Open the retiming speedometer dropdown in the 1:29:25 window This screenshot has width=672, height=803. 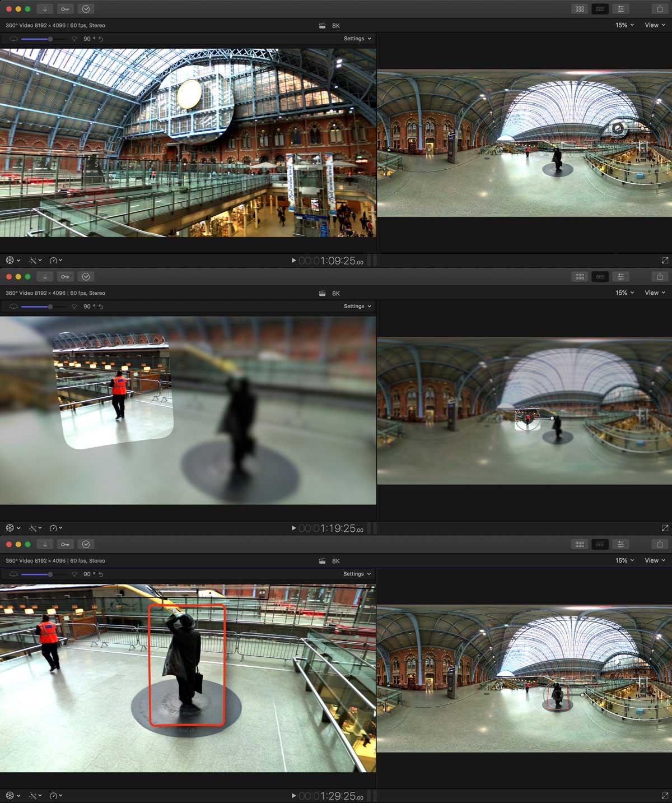pyautogui.click(x=55, y=796)
